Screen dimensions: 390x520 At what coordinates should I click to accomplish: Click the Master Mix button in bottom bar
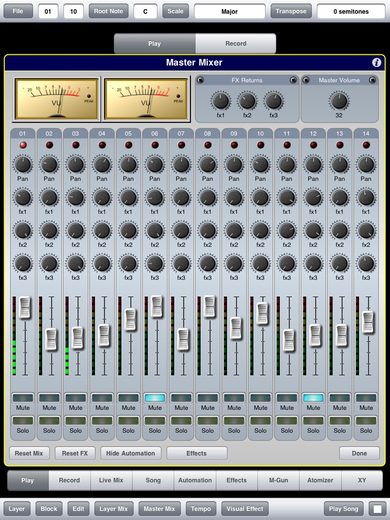coord(159,509)
